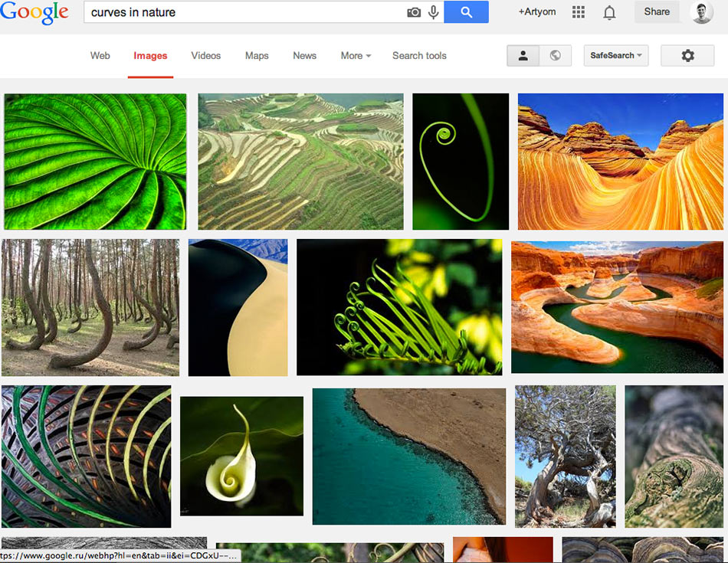Viewport: 728px width, 563px height.
Task: Switch to the Videos tab
Action: tap(205, 56)
